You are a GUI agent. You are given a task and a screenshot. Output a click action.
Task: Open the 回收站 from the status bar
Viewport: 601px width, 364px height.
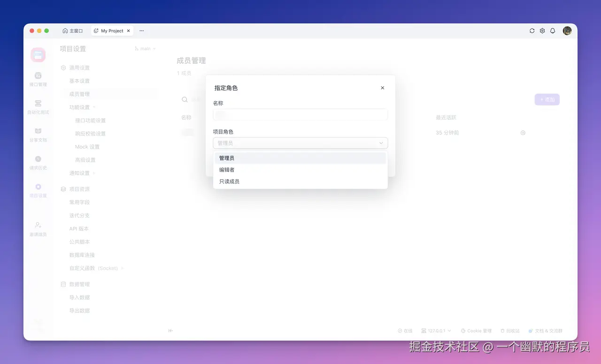click(x=510, y=331)
